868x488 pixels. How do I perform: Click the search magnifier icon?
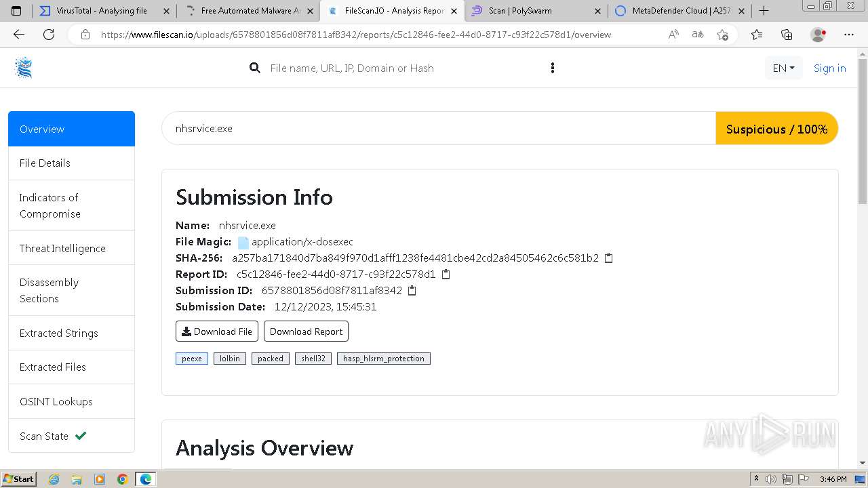click(255, 68)
